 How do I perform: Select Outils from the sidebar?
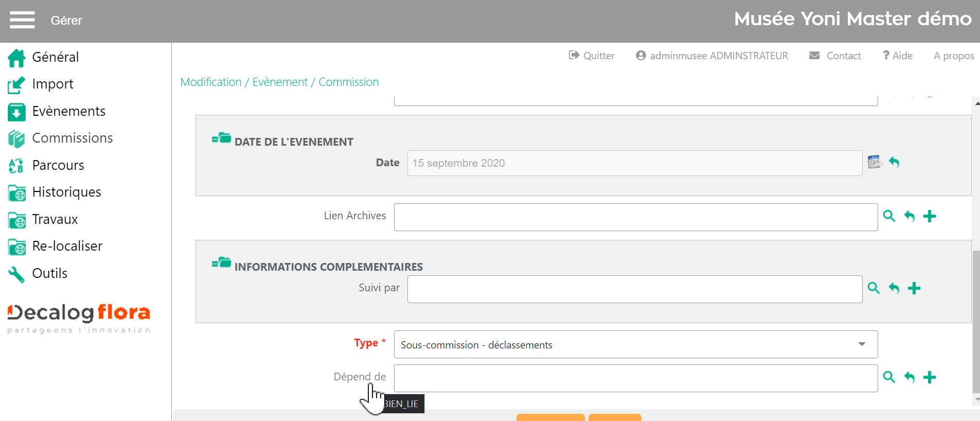pyautogui.click(x=49, y=273)
